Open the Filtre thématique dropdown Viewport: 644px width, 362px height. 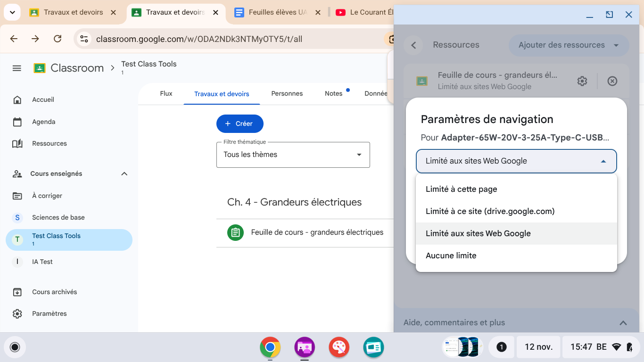tap(293, 155)
